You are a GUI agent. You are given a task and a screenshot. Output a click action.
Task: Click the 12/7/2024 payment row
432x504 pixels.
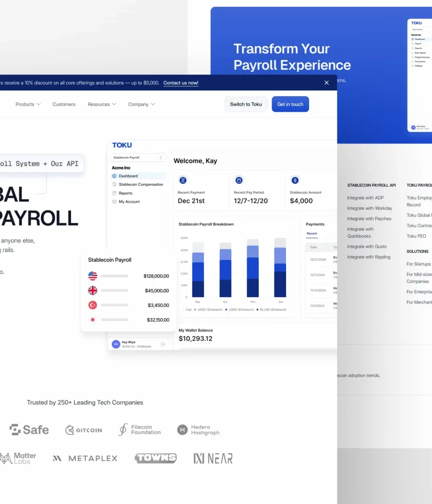[x=322, y=275]
